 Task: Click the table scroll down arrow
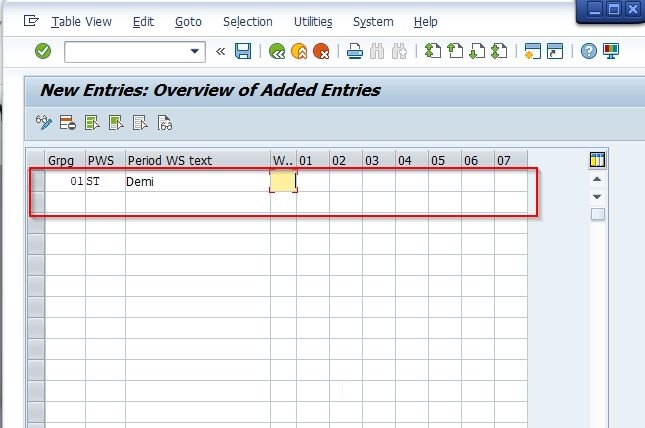(x=597, y=197)
